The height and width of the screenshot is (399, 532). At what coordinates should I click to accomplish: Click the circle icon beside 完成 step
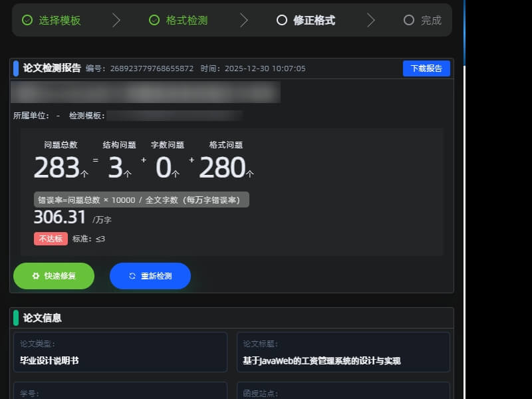[x=408, y=21]
